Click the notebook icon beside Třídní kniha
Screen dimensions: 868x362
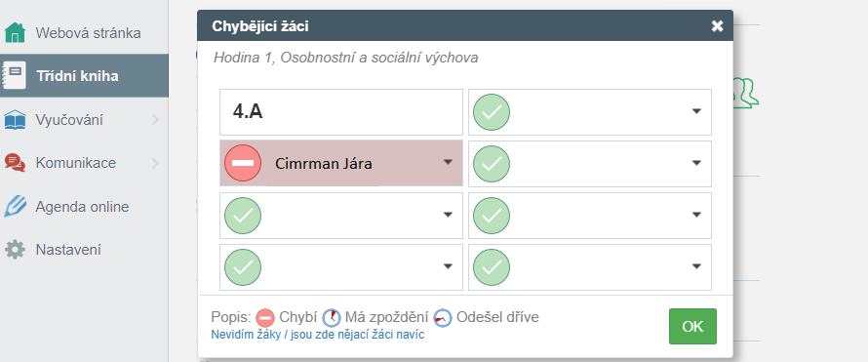click(x=14, y=75)
